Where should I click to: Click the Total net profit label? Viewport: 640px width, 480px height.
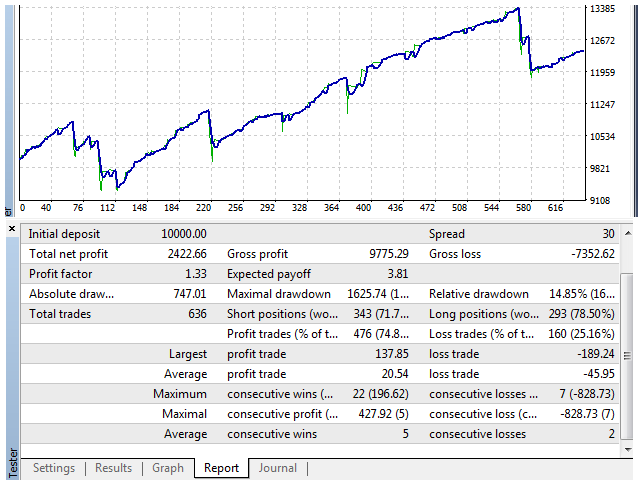point(68,254)
